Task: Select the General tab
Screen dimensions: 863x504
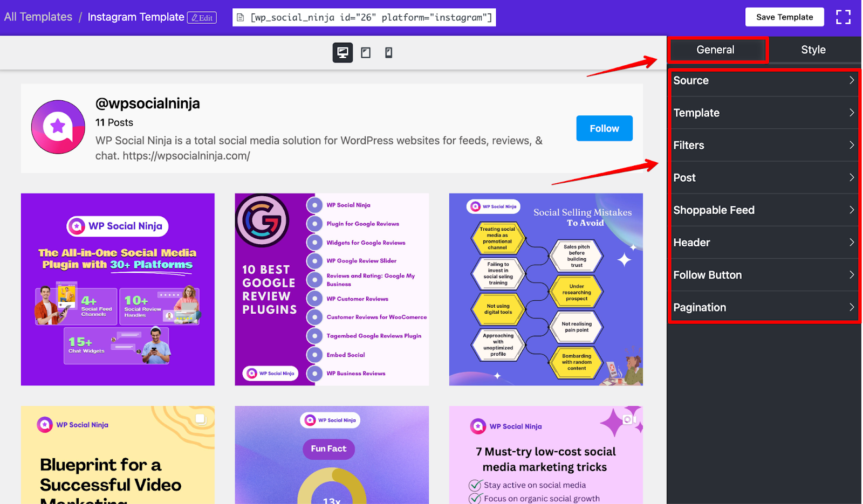Action: [x=715, y=50]
